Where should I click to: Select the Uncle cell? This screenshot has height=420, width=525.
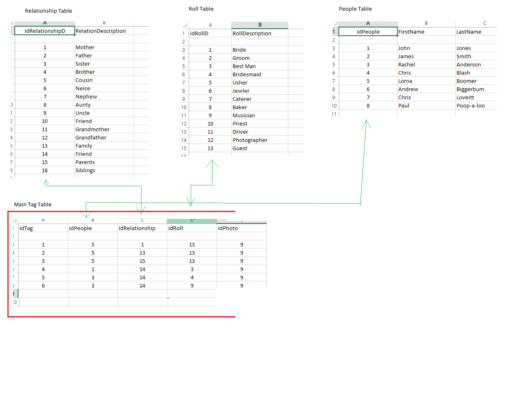(x=104, y=113)
